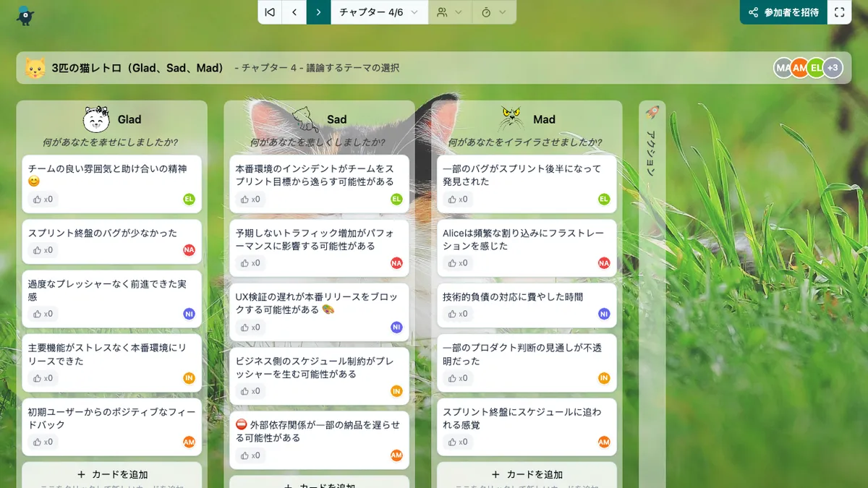Add a card to the Glad column

click(x=112, y=474)
